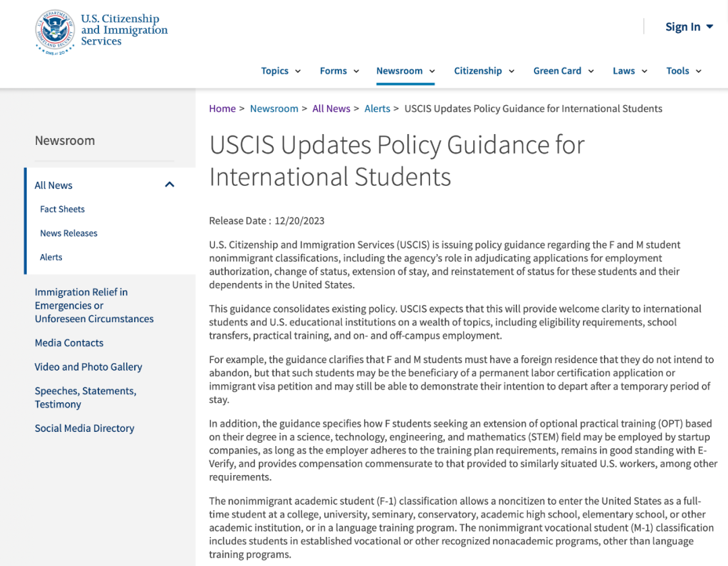Expand the Forms chevron

(356, 71)
